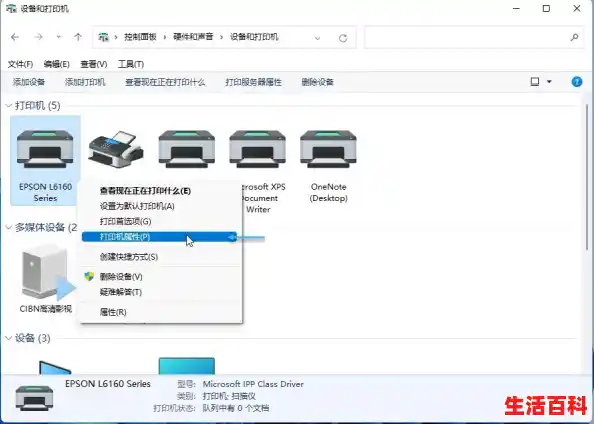Click 控制面板 in the address breadcrumb
Image resolution: width=594 pixels, height=424 pixels.
point(140,37)
